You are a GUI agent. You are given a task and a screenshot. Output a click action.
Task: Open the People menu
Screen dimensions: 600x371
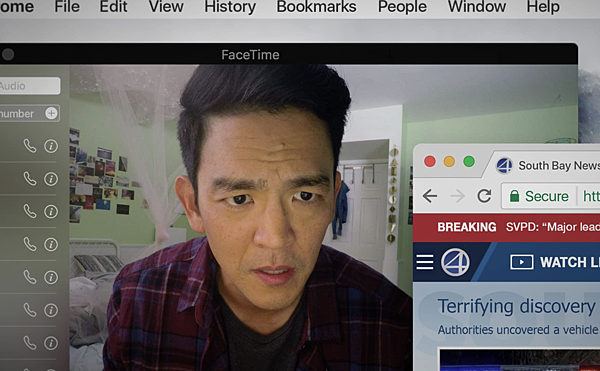click(402, 7)
